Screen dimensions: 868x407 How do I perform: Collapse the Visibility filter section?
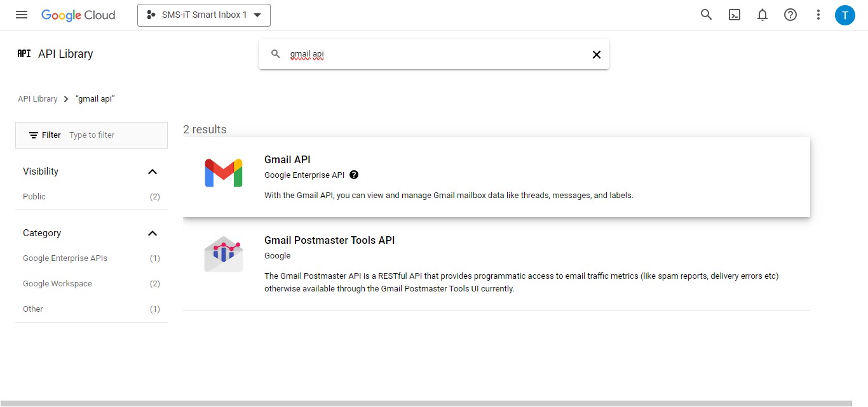153,171
